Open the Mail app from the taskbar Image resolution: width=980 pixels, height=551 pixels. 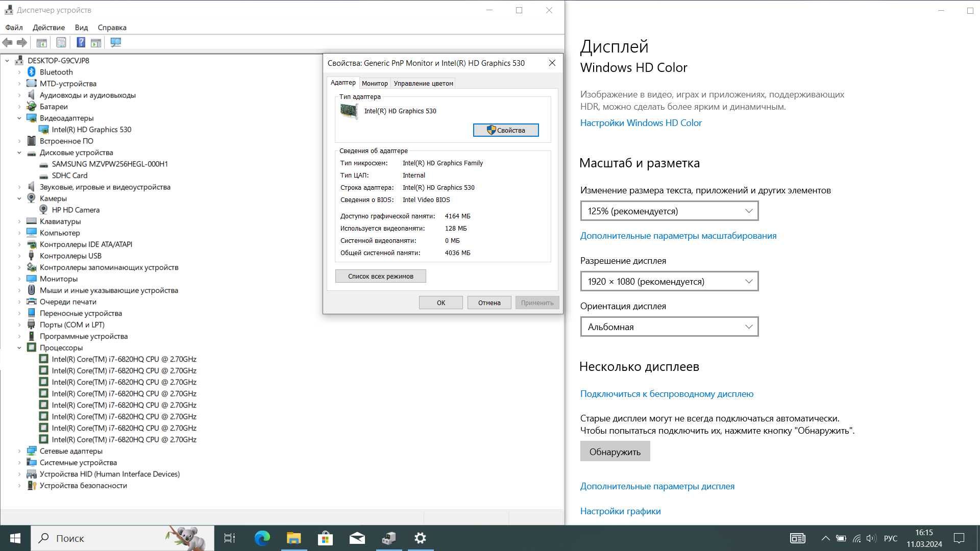[357, 538]
